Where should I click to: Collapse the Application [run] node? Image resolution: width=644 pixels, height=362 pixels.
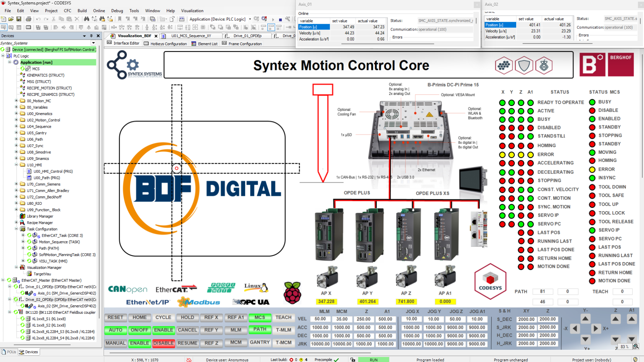pyautogui.click(x=10, y=62)
